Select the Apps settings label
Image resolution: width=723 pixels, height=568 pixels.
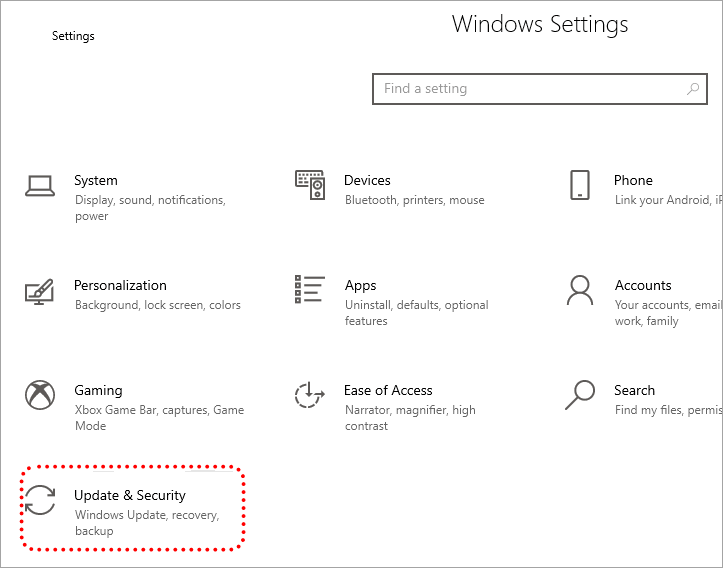tap(360, 286)
